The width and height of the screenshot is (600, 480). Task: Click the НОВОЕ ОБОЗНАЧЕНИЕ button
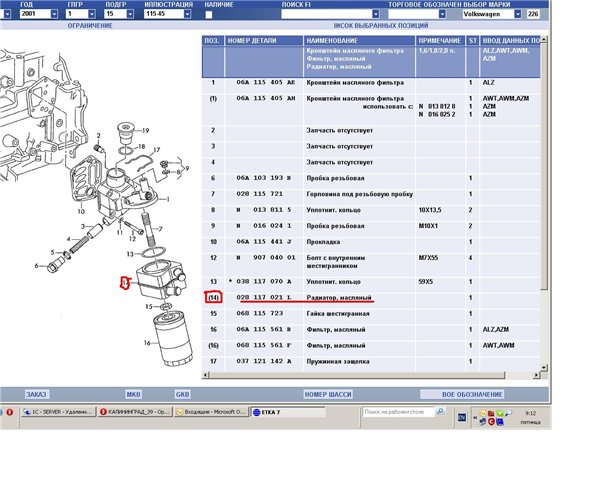(x=463, y=394)
